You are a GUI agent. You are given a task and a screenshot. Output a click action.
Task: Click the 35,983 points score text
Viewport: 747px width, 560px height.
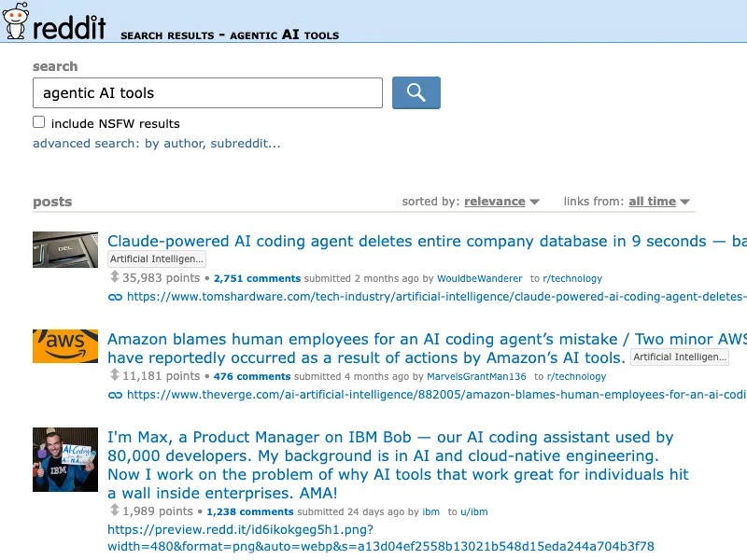click(x=161, y=278)
